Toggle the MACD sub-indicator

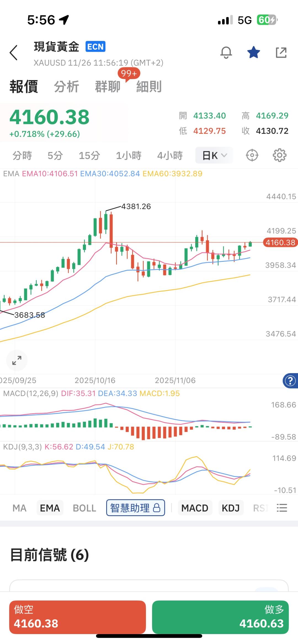click(x=195, y=508)
